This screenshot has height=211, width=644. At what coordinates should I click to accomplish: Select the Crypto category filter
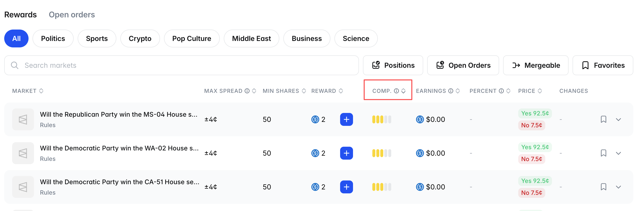(140, 38)
